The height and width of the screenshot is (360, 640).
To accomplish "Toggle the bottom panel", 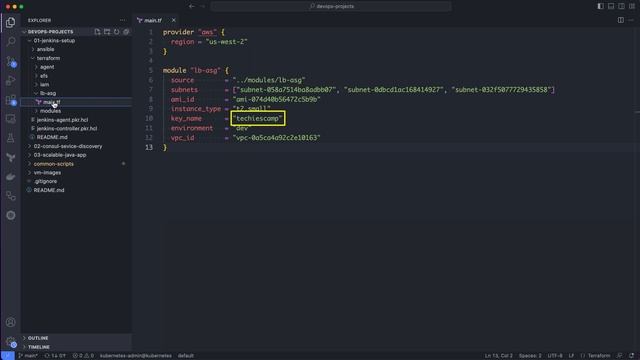I will click(x=611, y=6).
